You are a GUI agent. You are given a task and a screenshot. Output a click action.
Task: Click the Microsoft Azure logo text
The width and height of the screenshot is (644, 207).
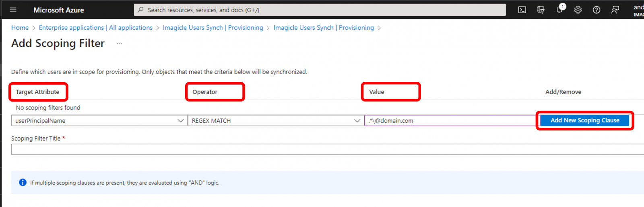[59, 10]
